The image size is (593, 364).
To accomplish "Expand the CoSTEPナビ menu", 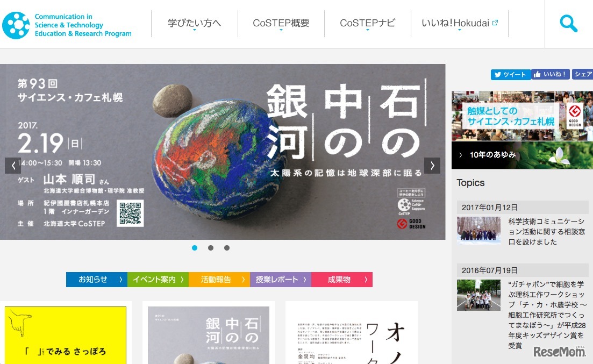I will point(368,24).
